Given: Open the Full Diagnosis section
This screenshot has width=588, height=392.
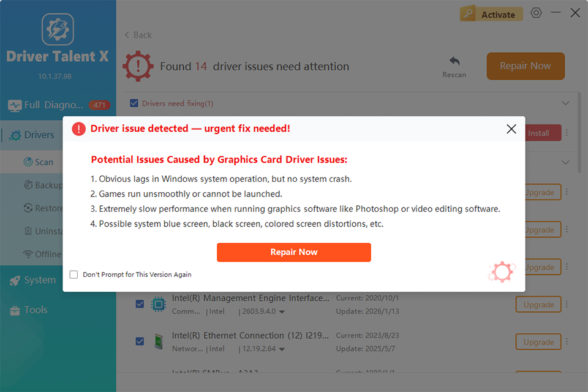Looking at the screenshot, I should tap(58, 105).
